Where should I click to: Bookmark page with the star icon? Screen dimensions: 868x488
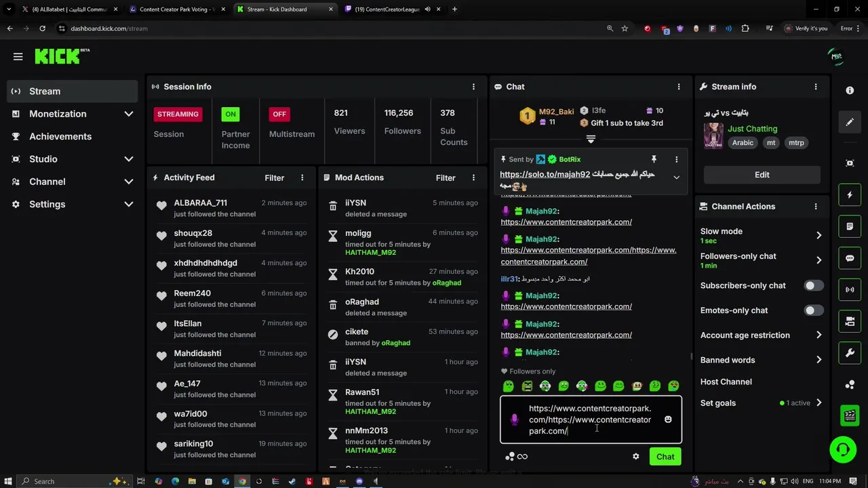tap(625, 28)
